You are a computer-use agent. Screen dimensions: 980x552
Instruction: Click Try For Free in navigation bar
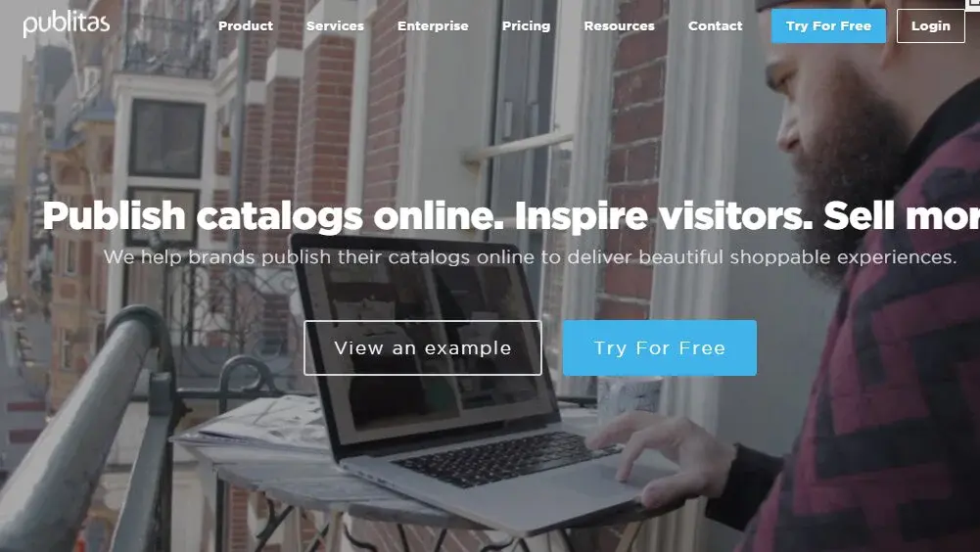828,26
